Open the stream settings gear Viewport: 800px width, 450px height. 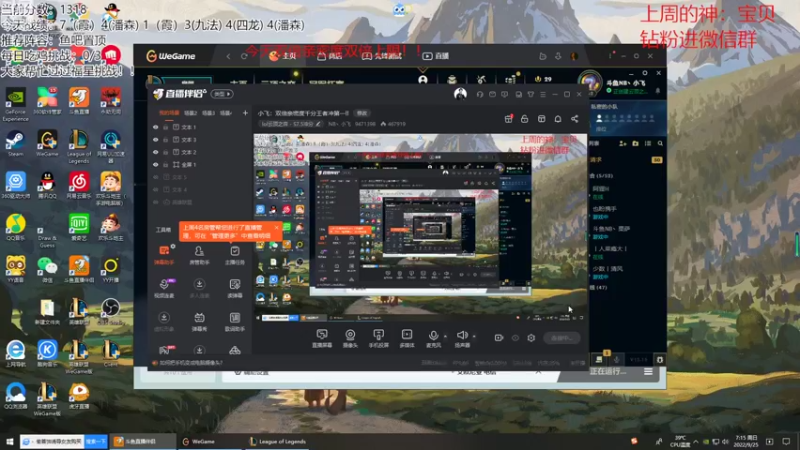click(x=531, y=338)
